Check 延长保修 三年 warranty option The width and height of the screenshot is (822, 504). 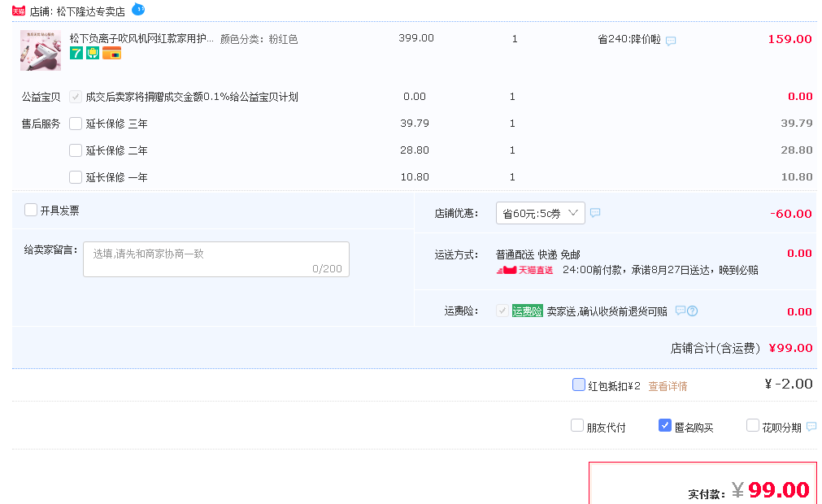[76, 124]
